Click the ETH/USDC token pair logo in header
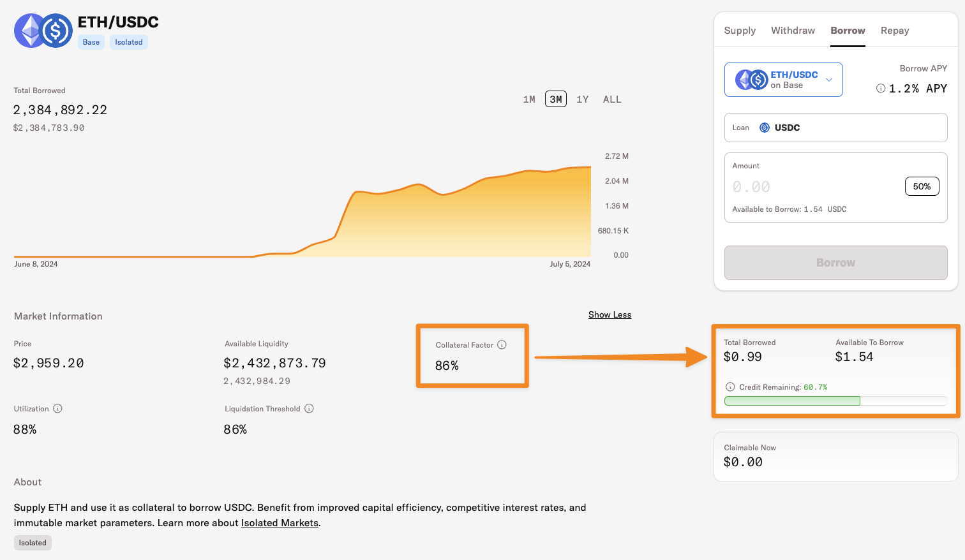 pyautogui.click(x=43, y=31)
